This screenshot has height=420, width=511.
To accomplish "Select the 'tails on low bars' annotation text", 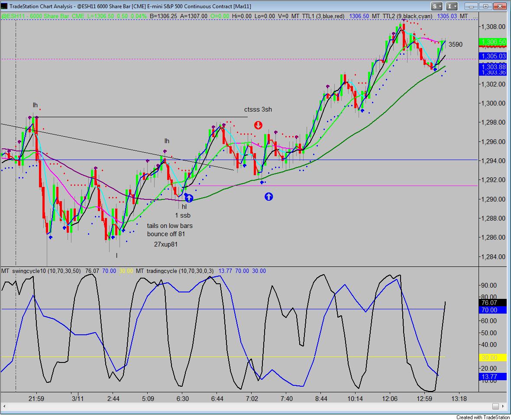I will (x=169, y=226).
